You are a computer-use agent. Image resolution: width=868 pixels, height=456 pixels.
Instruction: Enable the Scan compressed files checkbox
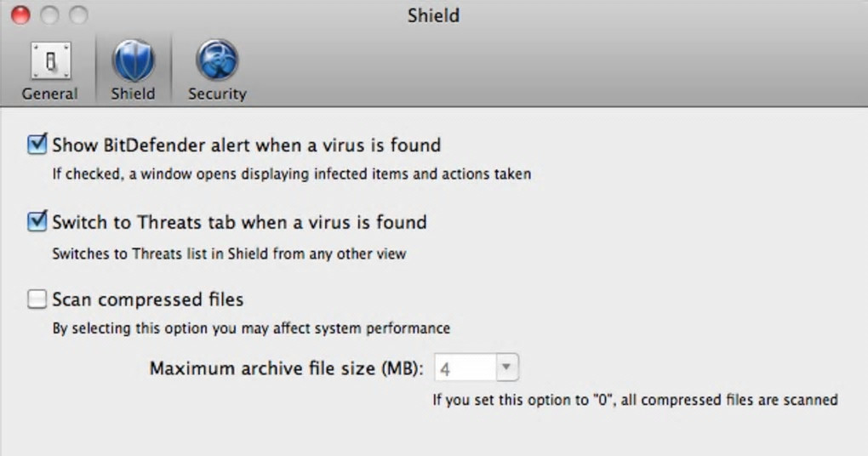click(x=37, y=299)
